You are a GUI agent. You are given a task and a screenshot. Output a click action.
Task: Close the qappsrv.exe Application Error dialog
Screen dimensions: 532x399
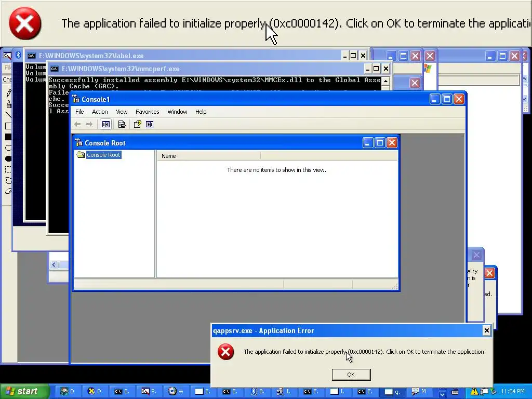click(x=486, y=330)
